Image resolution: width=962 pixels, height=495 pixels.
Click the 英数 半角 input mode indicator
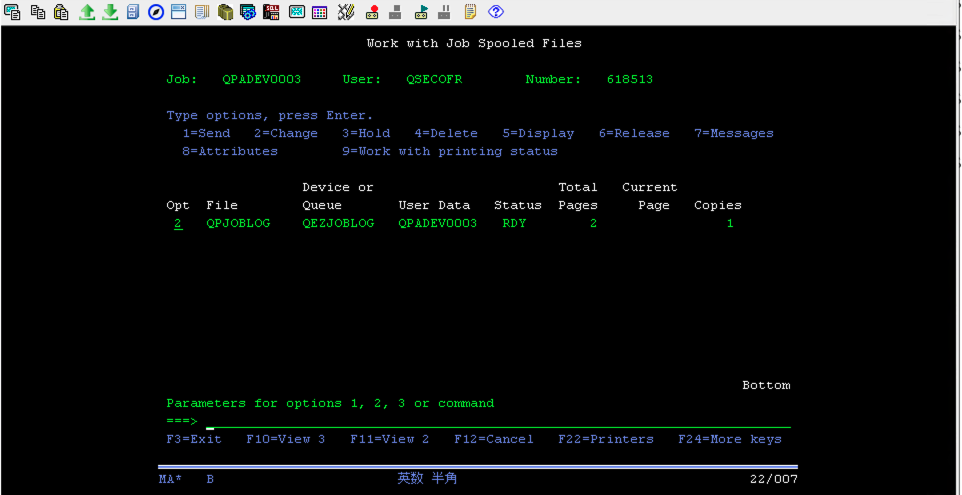point(427,478)
